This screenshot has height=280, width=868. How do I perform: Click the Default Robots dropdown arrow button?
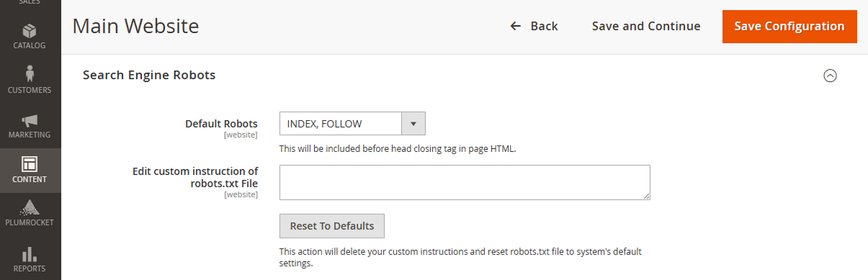[413, 124]
